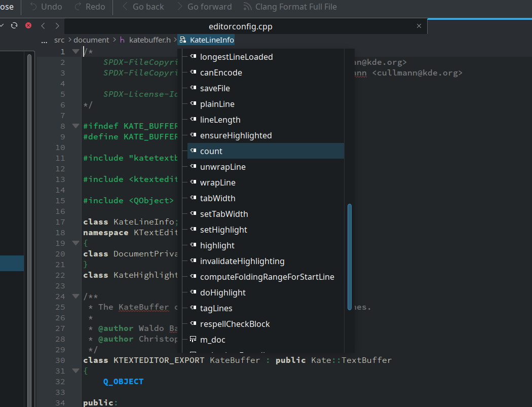This screenshot has width=532, height=407.
Task: Collapse the comment fold at line 1
Action: (x=75, y=52)
